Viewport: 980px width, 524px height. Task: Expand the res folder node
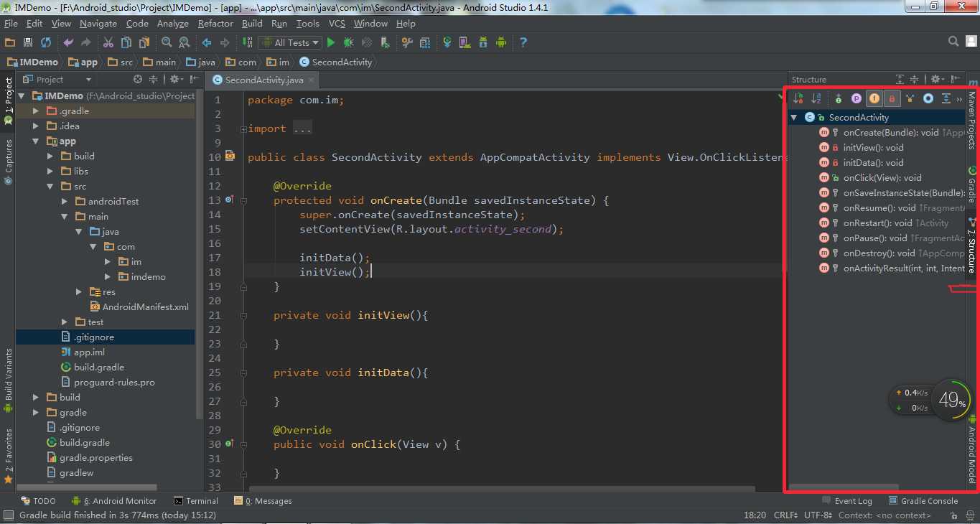[79, 291]
